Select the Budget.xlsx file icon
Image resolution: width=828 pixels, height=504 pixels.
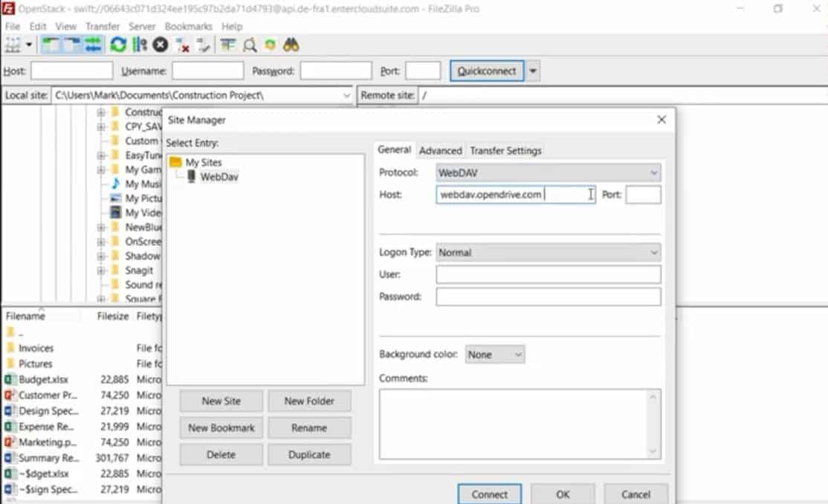click(10, 379)
